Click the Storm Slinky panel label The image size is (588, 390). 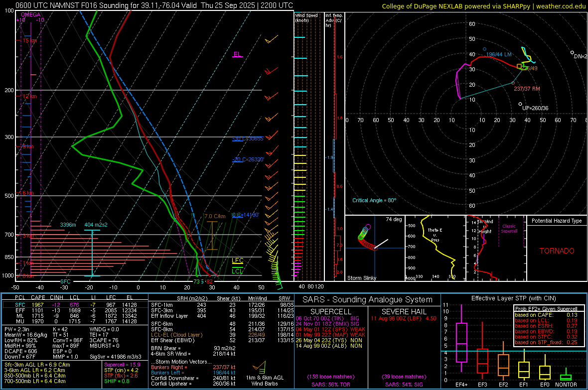(361, 278)
